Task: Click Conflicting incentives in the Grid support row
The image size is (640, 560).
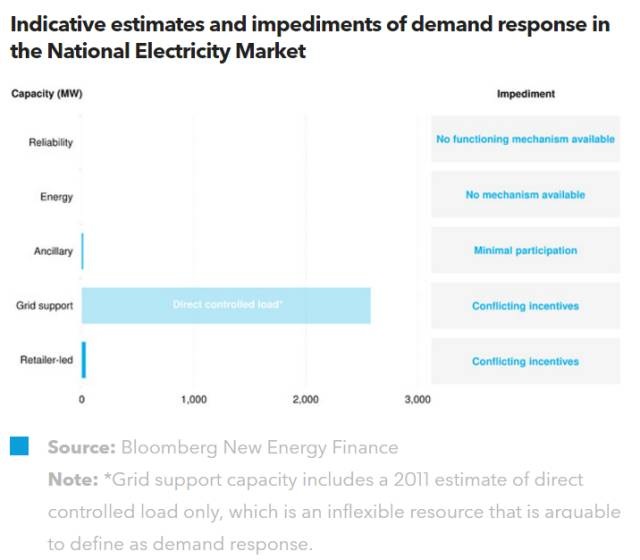Action: [525, 306]
